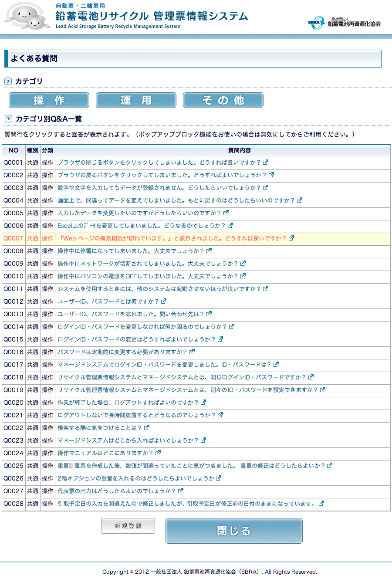Image resolution: width=392 pixels, height=579 pixels.
Task: Select the 操作 category tab
Action: [49, 100]
